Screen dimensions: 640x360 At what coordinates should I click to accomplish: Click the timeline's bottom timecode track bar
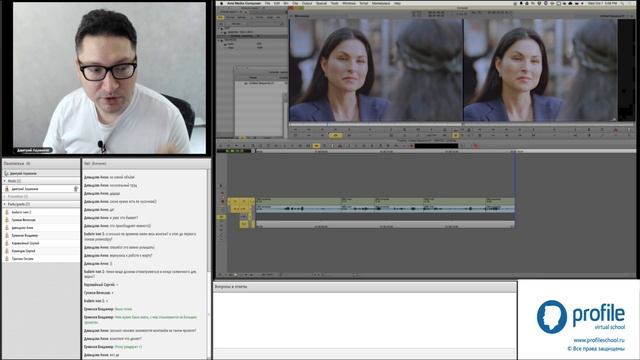pyautogui.click(x=385, y=224)
